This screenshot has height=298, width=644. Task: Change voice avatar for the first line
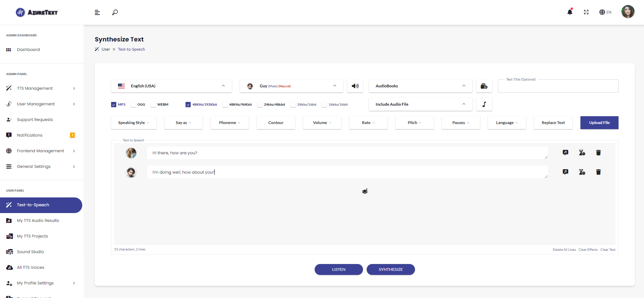pyautogui.click(x=131, y=153)
